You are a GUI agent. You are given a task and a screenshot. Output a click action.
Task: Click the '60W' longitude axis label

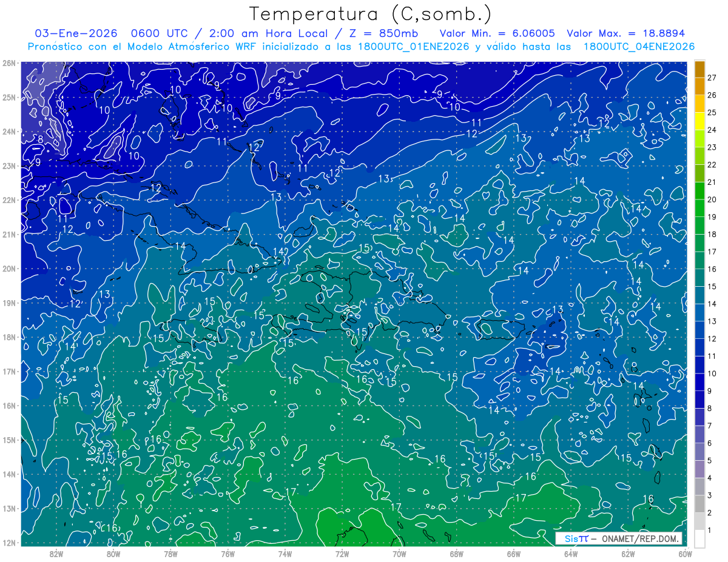click(x=685, y=554)
